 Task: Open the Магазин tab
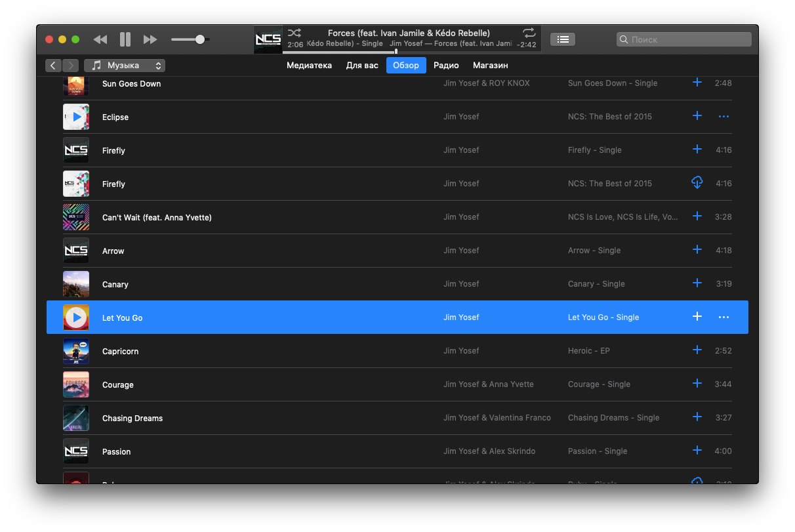(490, 66)
